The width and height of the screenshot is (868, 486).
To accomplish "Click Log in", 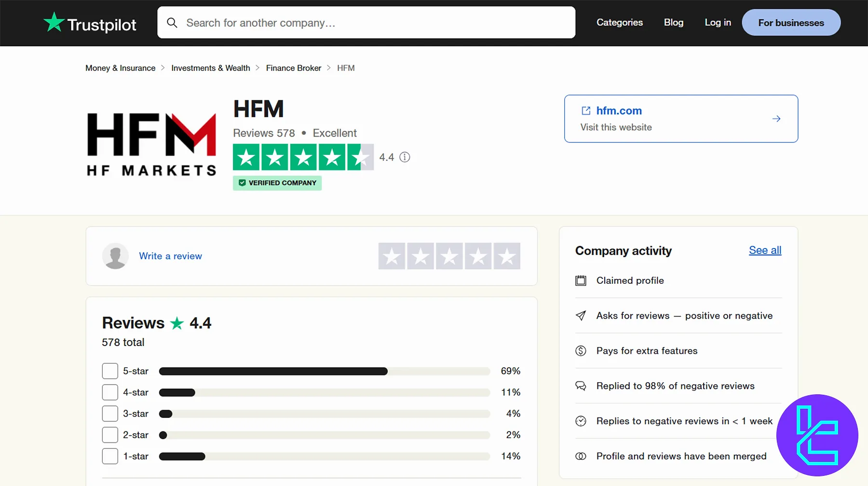I will tap(718, 23).
